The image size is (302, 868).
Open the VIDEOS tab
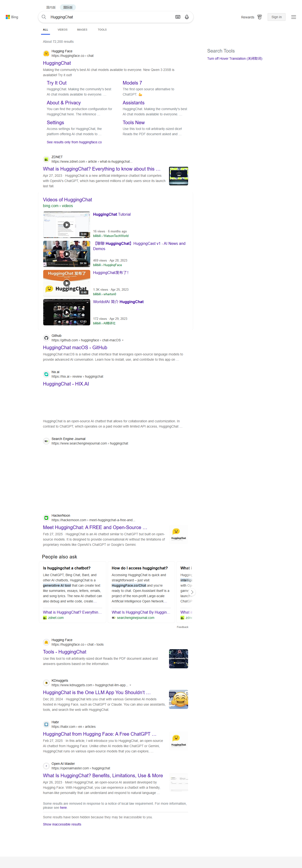(x=62, y=30)
